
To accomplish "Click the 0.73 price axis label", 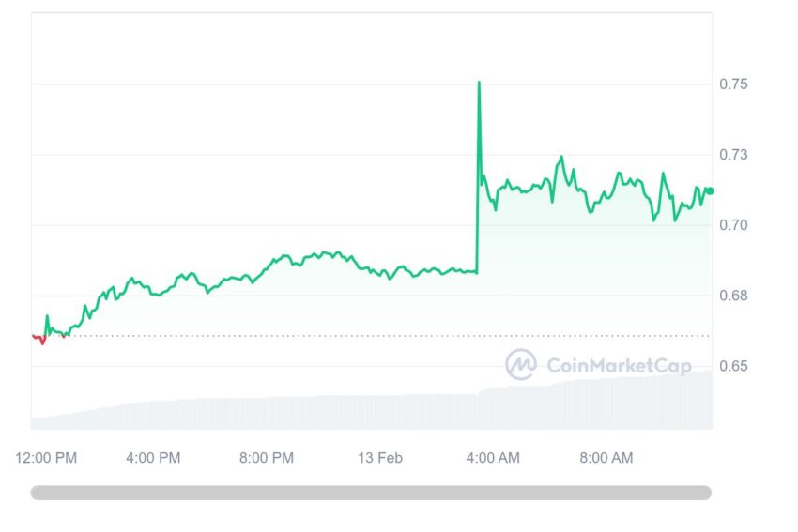I will [733, 155].
